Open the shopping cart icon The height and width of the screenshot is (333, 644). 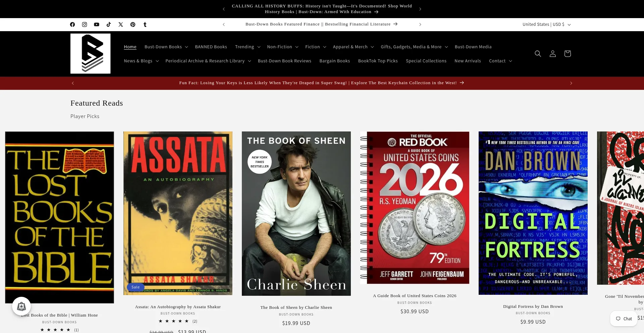tap(568, 54)
